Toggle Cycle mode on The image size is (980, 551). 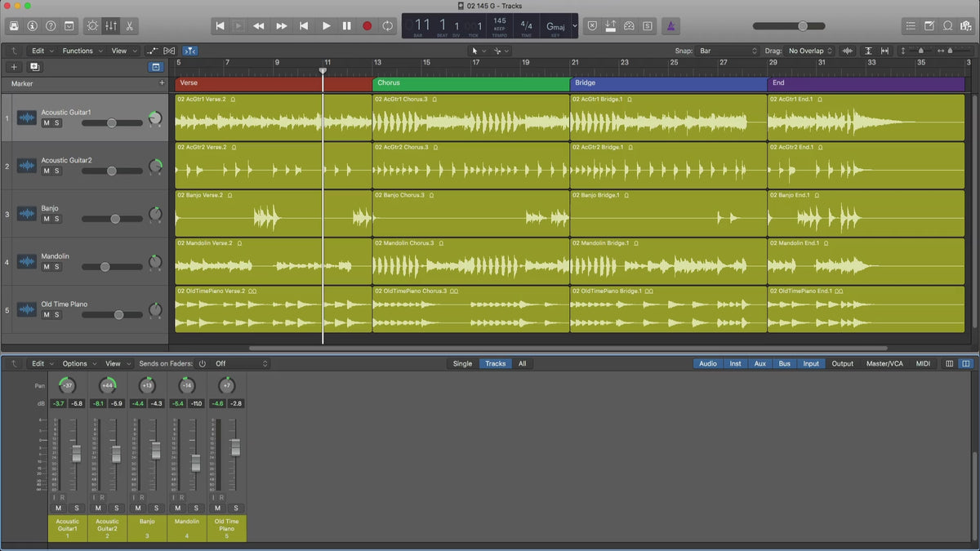[387, 26]
